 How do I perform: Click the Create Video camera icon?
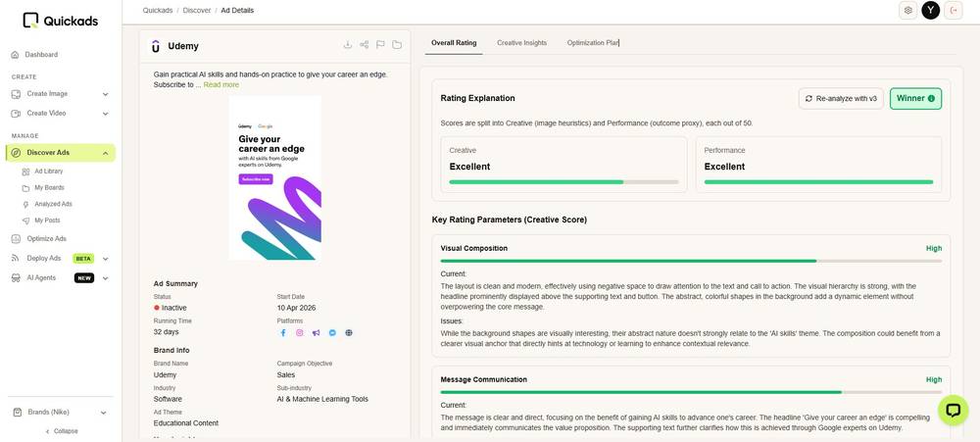(x=16, y=113)
